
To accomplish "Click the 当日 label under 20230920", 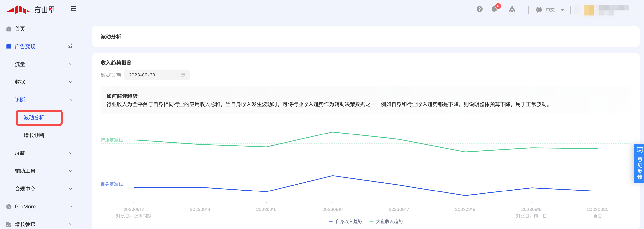I will click(x=597, y=216).
